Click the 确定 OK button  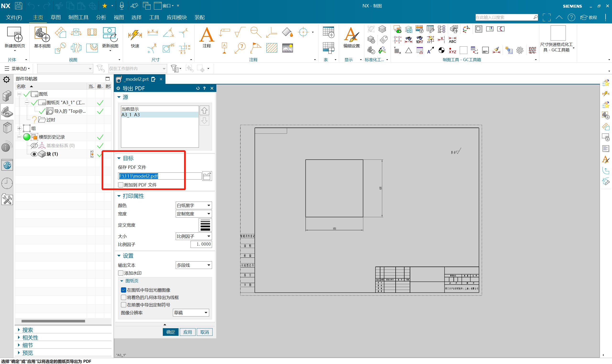pos(171,332)
